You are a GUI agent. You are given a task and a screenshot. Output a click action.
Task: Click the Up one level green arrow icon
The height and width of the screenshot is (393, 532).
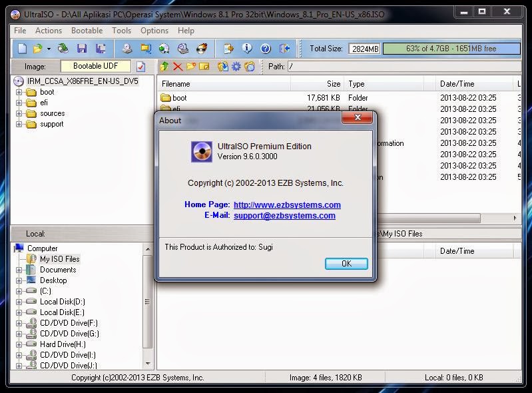click(x=164, y=66)
